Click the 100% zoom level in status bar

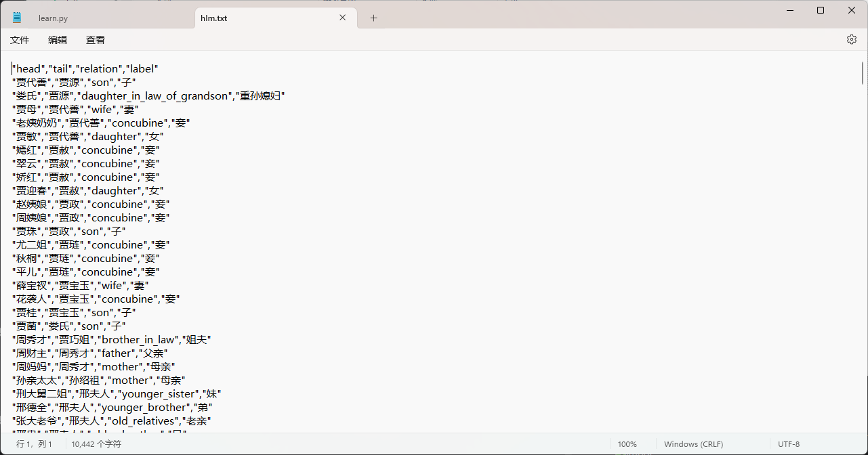coord(627,444)
